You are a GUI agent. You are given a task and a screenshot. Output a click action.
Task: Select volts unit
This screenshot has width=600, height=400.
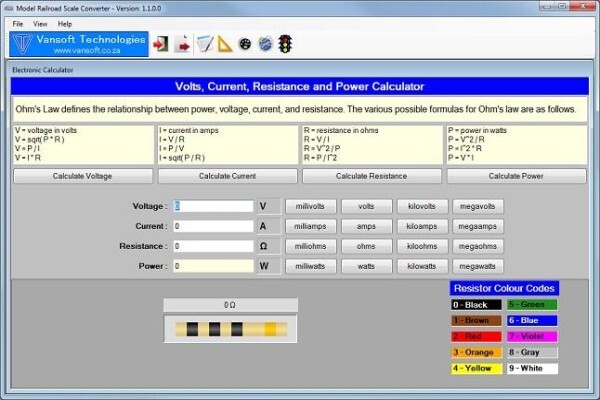[366, 206]
